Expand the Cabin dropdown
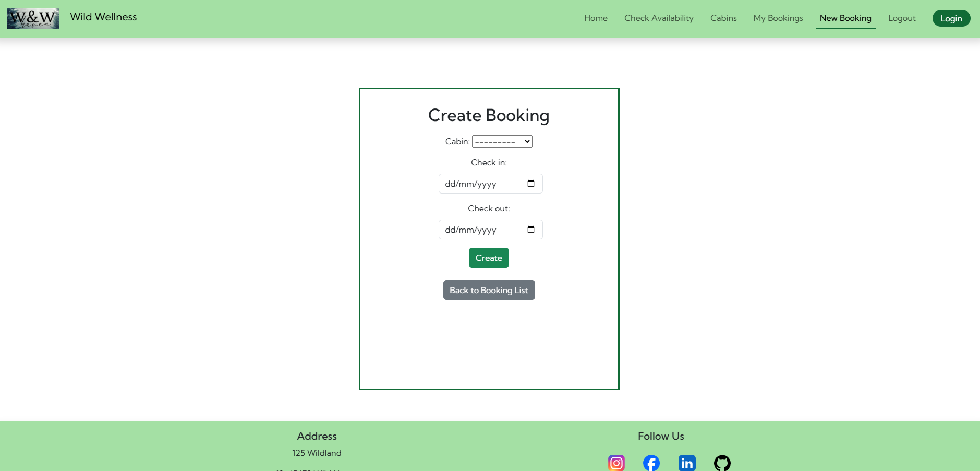This screenshot has height=471, width=980. 502,141
